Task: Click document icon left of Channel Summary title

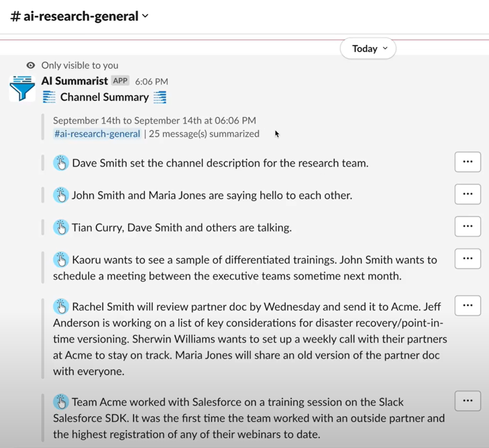Action: (x=49, y=97)
